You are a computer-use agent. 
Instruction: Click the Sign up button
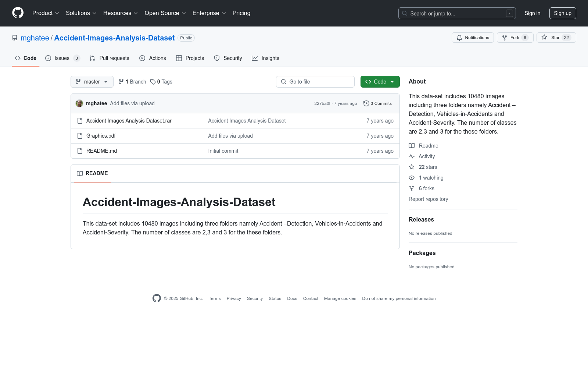(563, 13)
